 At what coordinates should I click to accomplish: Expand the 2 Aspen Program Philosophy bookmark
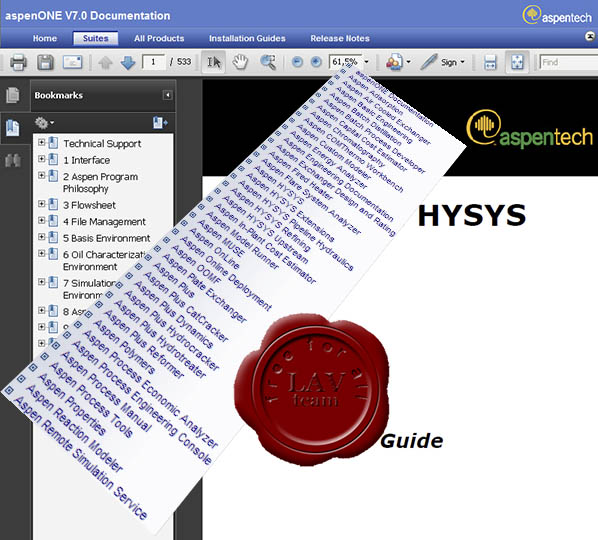click(x=42, y=175)
